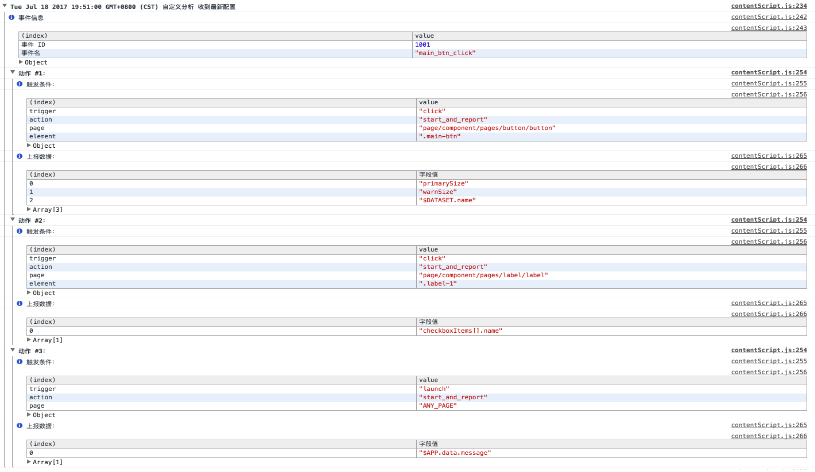Collapse the 动作 #3 group
This screenshot has height=472, width=815.
click(14, 352)
